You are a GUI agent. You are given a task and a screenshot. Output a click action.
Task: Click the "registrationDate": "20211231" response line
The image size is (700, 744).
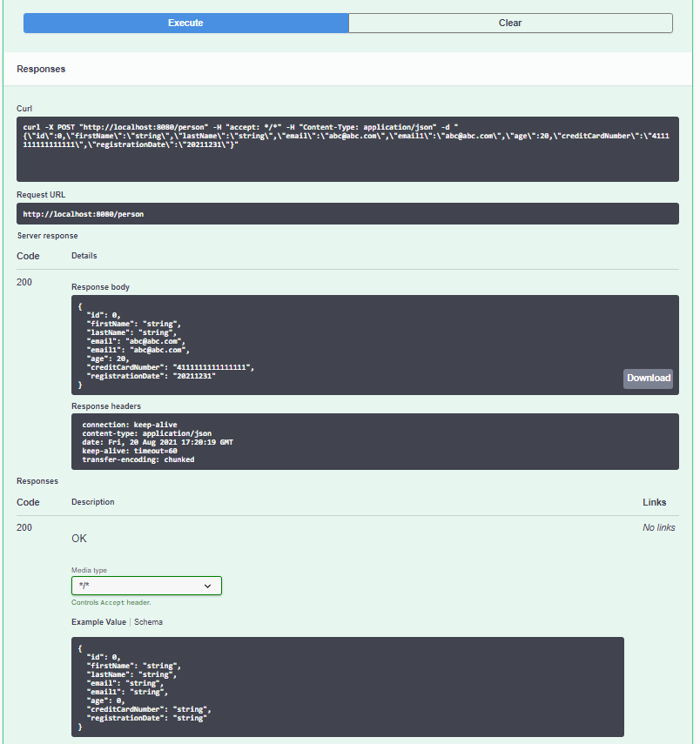[x=151, y=376]
